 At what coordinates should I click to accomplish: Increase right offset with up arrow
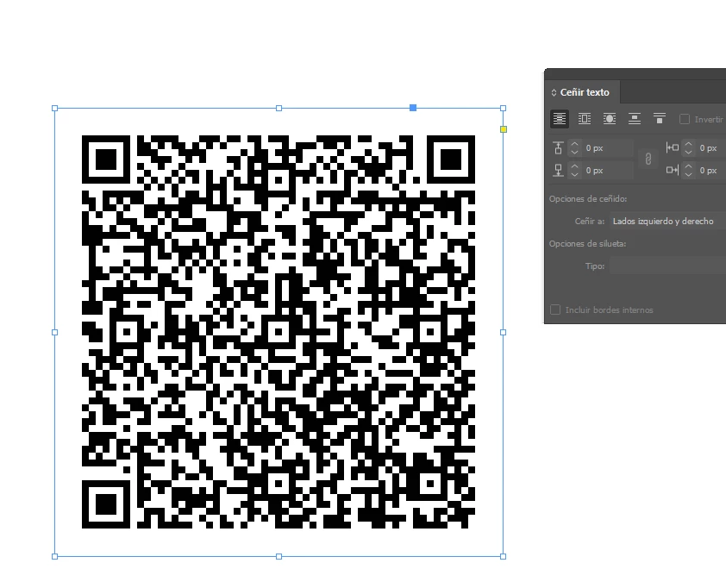(x=689, y=166)
